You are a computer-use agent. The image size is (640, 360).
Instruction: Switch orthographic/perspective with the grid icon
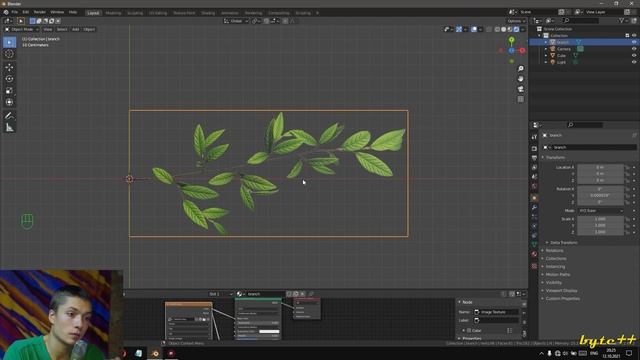pyautogui.click(x=520, y=99)
